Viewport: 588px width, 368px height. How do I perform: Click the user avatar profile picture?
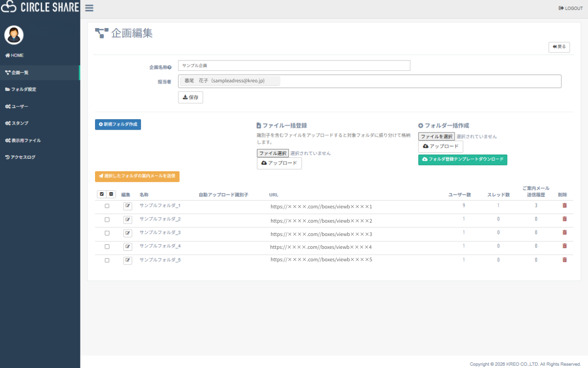pos(14,35)
